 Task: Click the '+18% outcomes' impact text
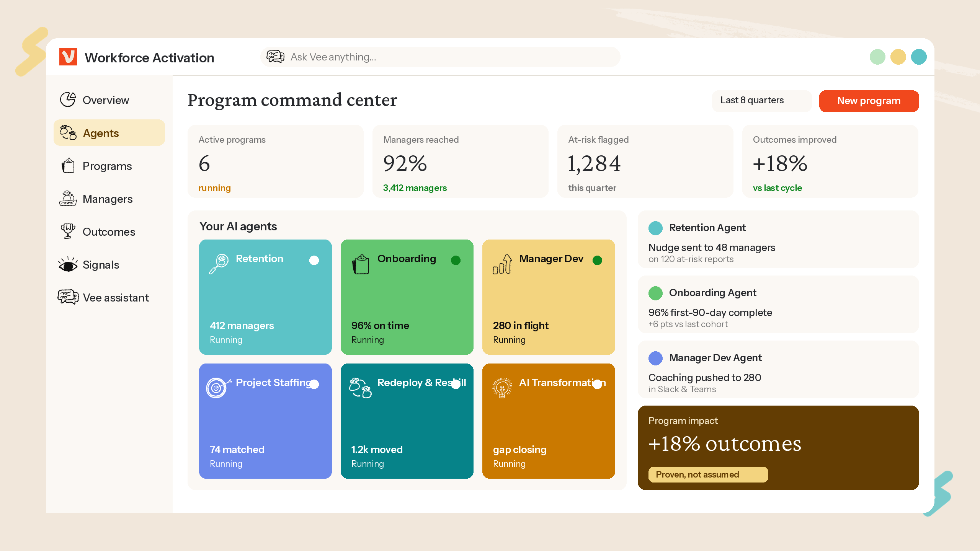pyautogui.click(x=725, y=444)
